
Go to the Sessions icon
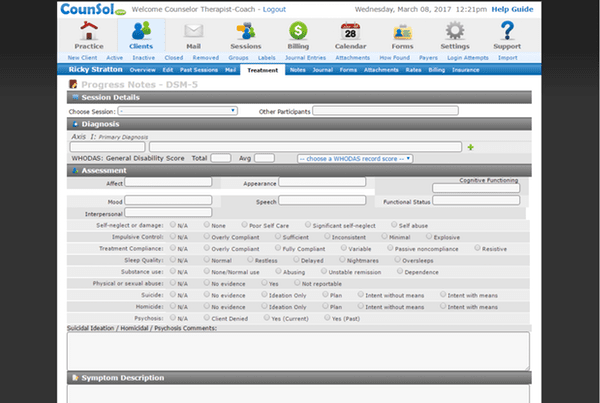pyautogui.click(x=246, y=31)
